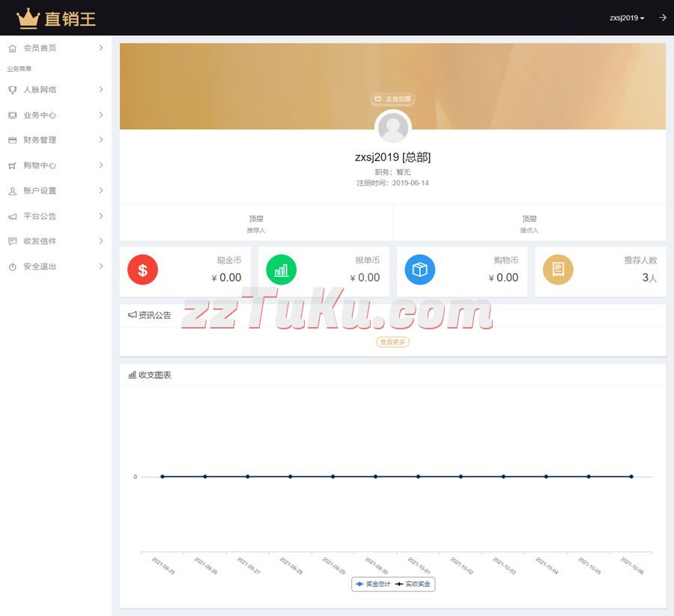Expand the 财务管理 sidebar menu chevron

[101, 140]
